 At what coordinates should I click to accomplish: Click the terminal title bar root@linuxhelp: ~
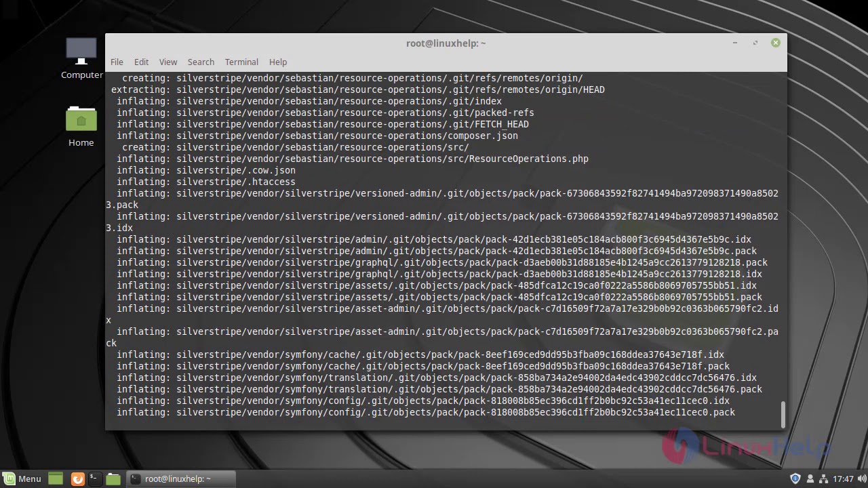pyautogui.click(x=446, y=43)
